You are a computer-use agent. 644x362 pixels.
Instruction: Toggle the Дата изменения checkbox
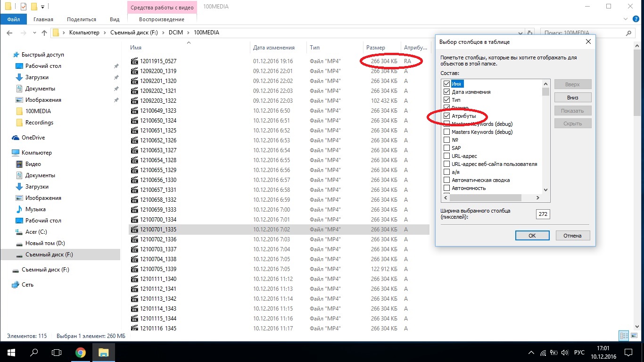pyautogui.click(x=447, y=92)
